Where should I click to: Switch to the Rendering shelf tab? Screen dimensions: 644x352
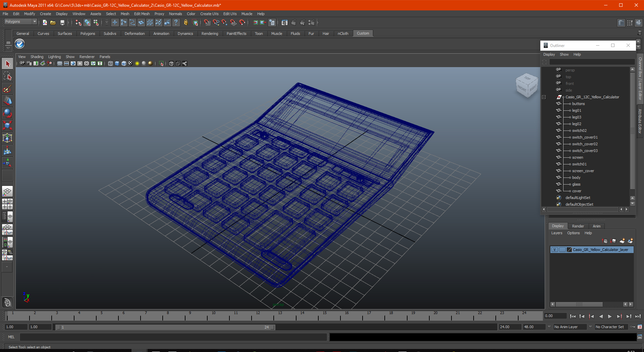tap(210, 34)
